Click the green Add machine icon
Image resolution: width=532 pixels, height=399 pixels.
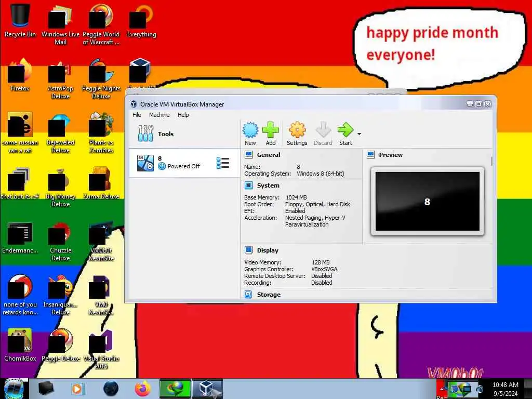(270, 134)
